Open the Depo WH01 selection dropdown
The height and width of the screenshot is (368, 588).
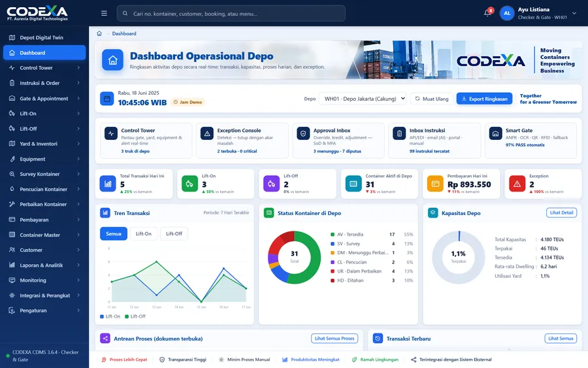(x=363, y=99)
